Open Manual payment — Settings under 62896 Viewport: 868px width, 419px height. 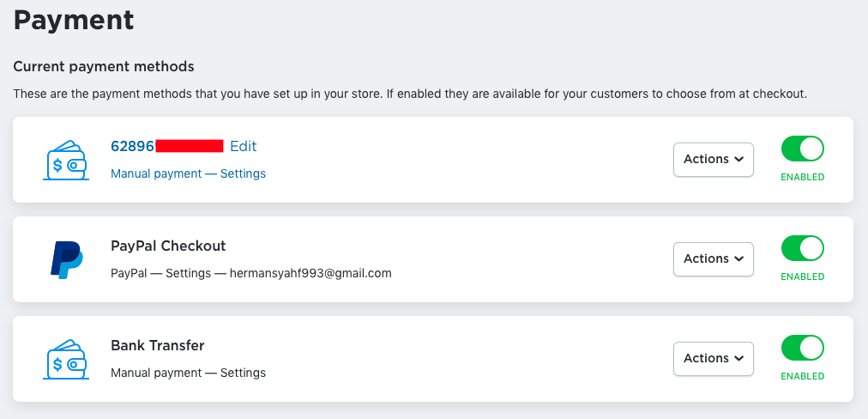point(188,173)
